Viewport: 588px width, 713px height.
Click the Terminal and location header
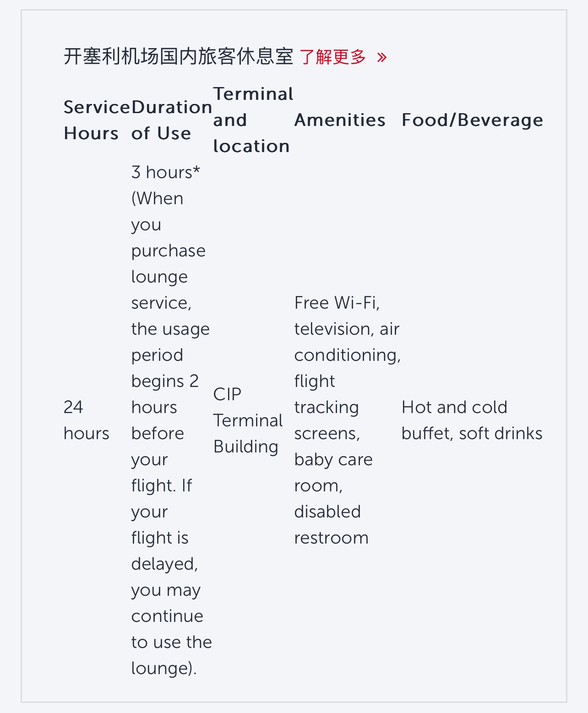(253, 120)
